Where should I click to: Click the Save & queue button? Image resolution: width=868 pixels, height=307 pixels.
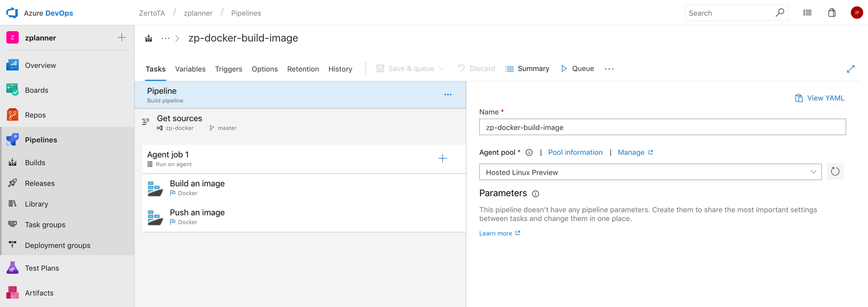pos(405,69)
